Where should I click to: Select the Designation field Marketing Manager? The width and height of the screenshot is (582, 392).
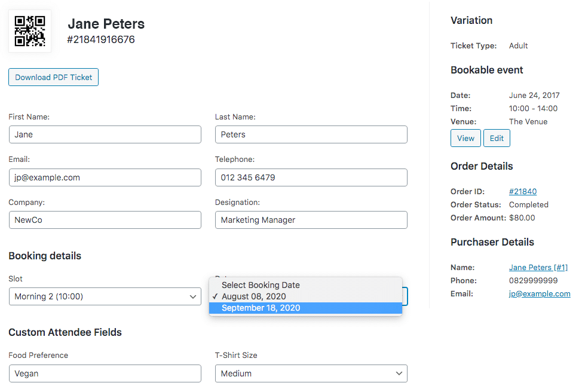(311, 220)
